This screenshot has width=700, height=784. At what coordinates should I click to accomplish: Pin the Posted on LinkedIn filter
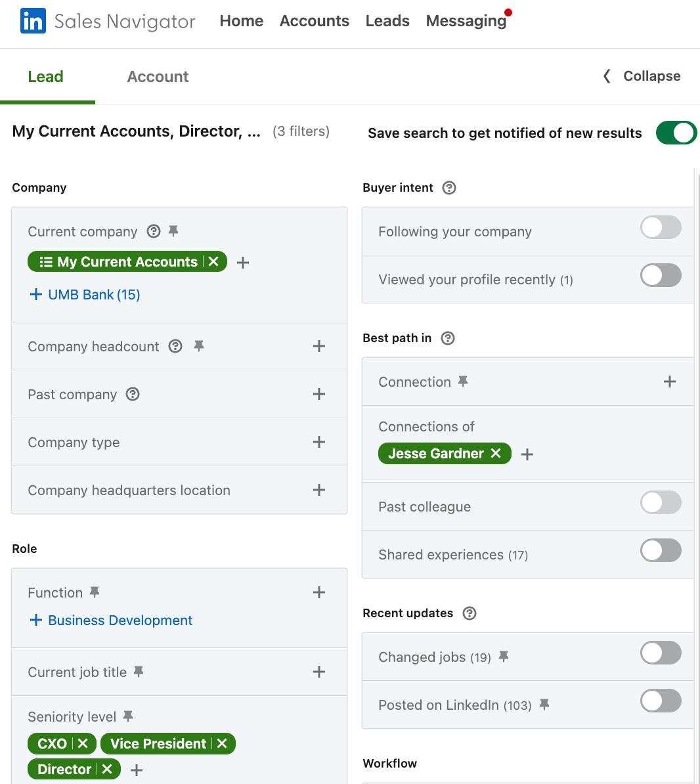tap(544, 705)
